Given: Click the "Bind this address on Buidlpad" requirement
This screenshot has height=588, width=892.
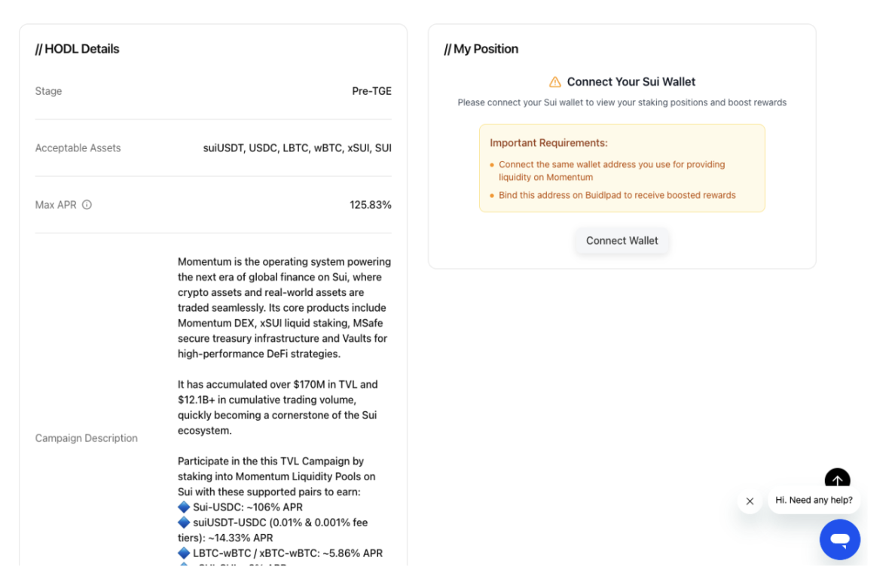Looking at the screenshot, I should (x=617, y=195).
